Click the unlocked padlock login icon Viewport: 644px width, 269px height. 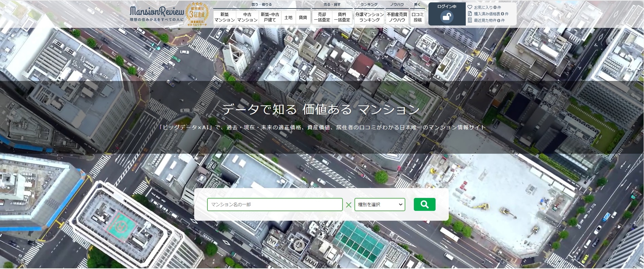447,17
